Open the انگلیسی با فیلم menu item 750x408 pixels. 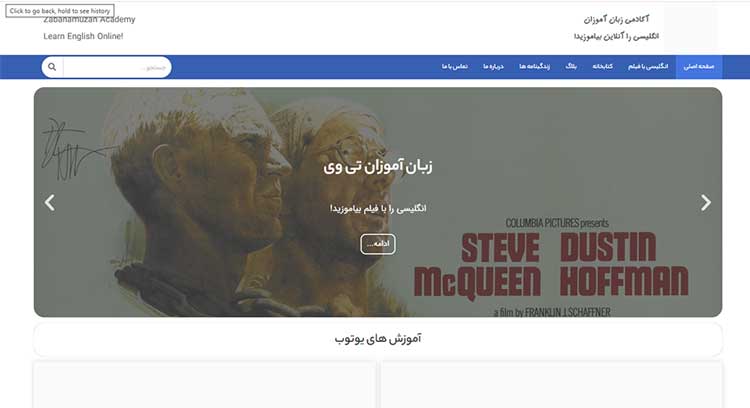(648, 66)
